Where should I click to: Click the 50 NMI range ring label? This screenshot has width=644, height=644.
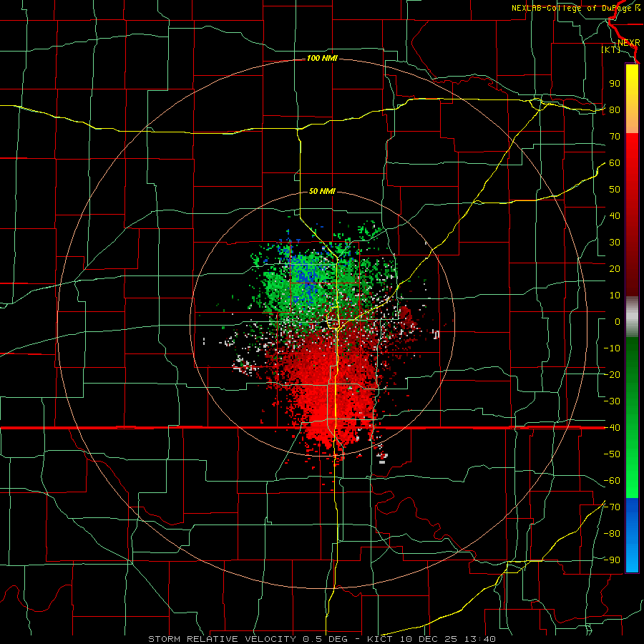pyautogui.click(x=322, y=191)
